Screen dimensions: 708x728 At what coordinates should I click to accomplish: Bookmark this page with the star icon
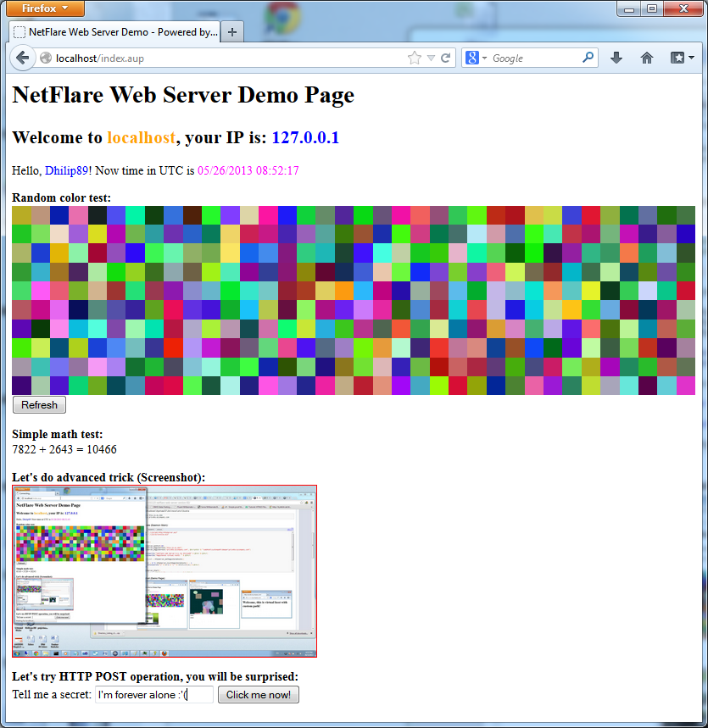point(415,58)
